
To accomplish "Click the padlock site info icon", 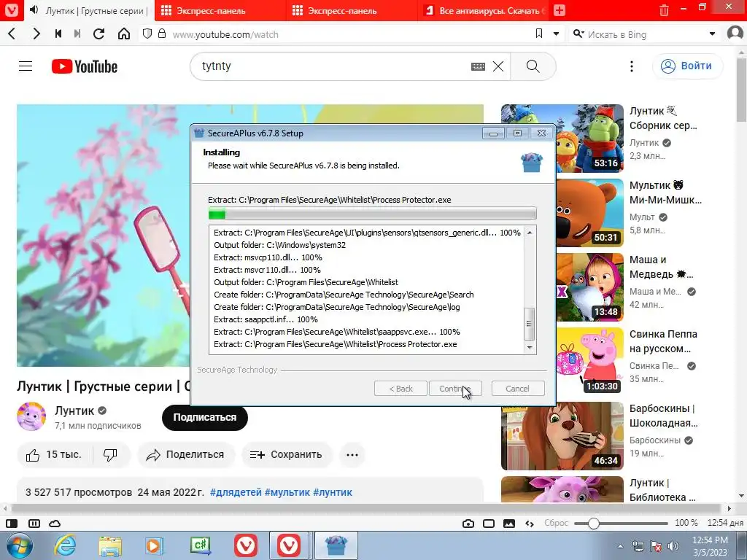I will pos(162,34).
